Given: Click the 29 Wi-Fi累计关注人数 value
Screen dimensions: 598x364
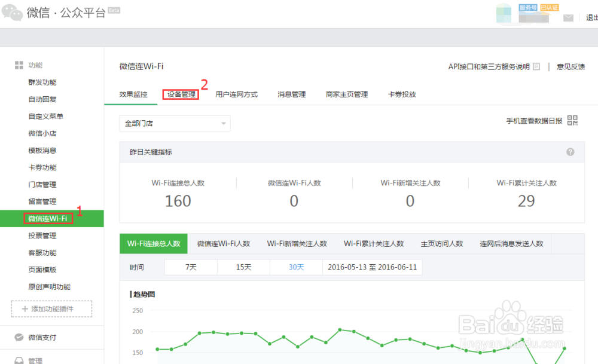Looking at the screenshot, I should click(526, 201).
